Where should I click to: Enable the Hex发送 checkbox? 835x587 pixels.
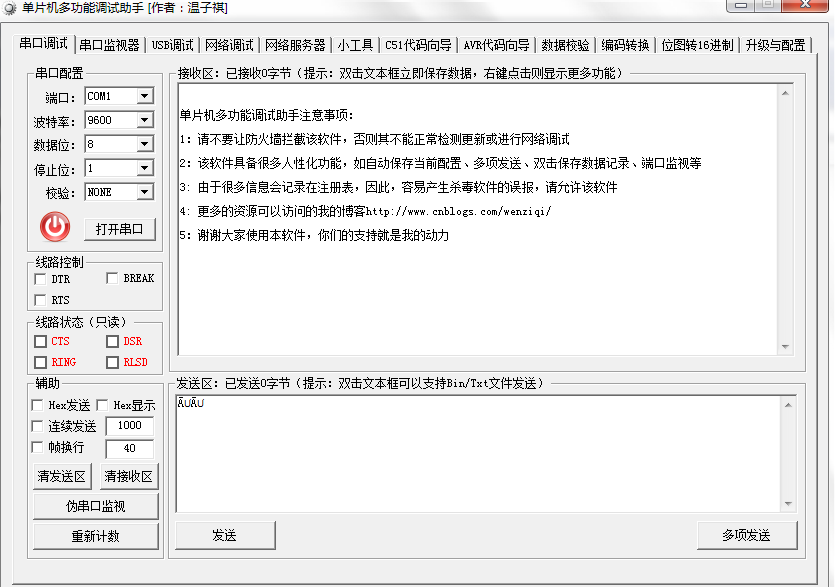pyautogui.click(x=37, y=405)
